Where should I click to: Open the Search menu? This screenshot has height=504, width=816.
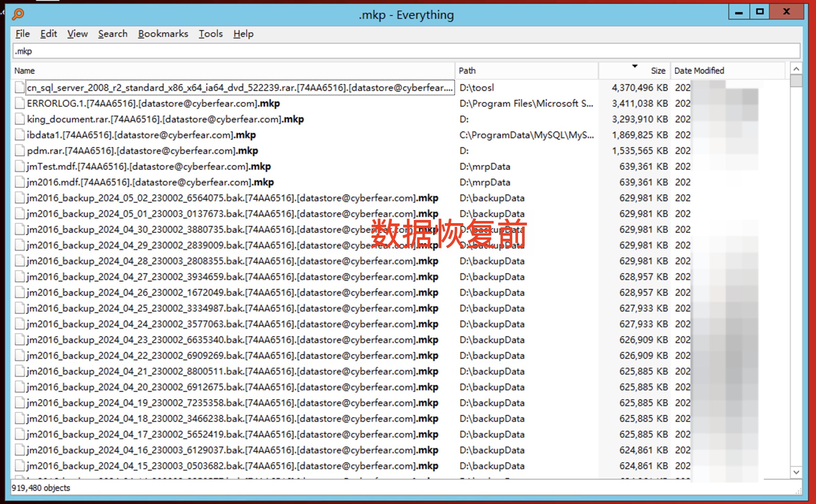point(112,34)
